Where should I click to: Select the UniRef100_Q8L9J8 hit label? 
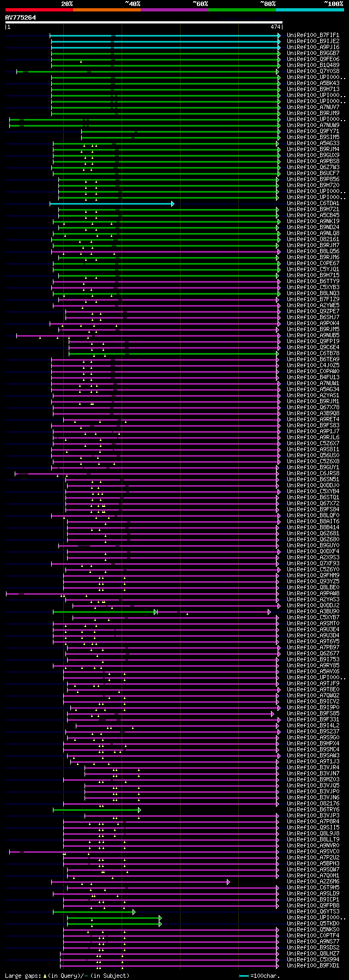(313, 834)
